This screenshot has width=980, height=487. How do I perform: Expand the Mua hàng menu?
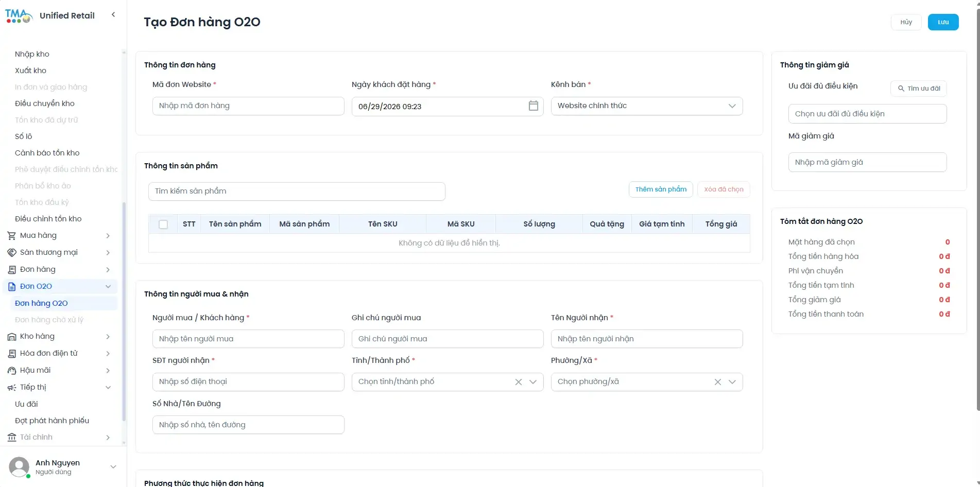(x=108, y=236)
